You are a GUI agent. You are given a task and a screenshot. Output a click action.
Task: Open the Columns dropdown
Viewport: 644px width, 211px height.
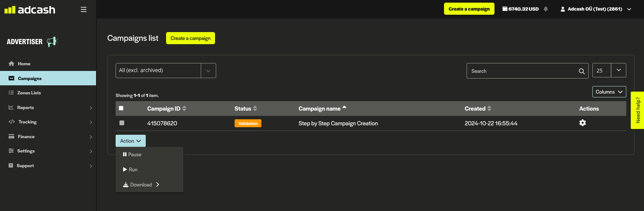pyautogui.click(x=609, y=92)
